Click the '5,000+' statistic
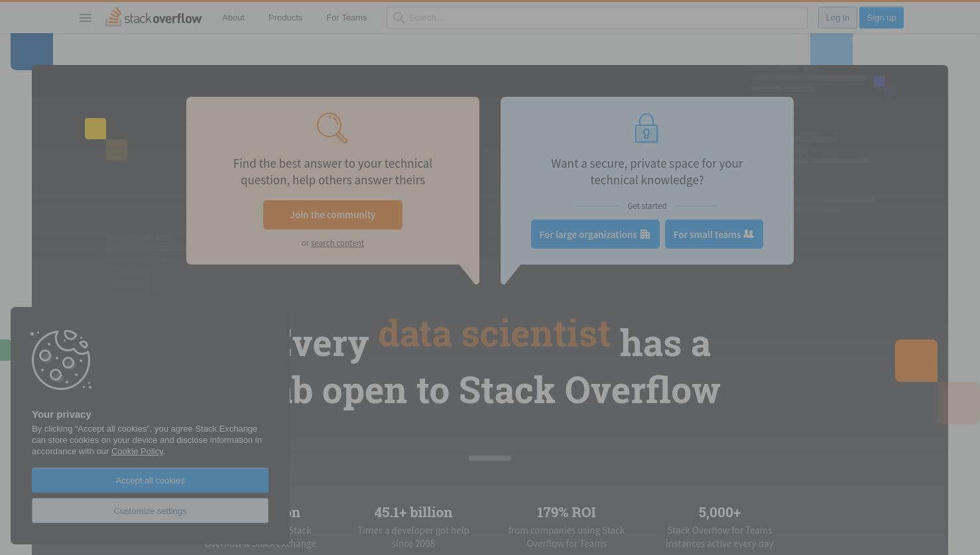The height and width of the screenshot is (555, 980). coord(719,513)
